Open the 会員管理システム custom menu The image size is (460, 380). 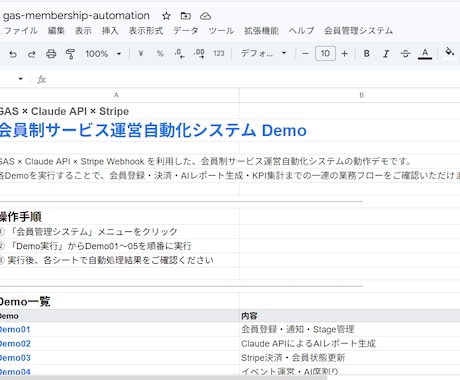pos(358,31)
